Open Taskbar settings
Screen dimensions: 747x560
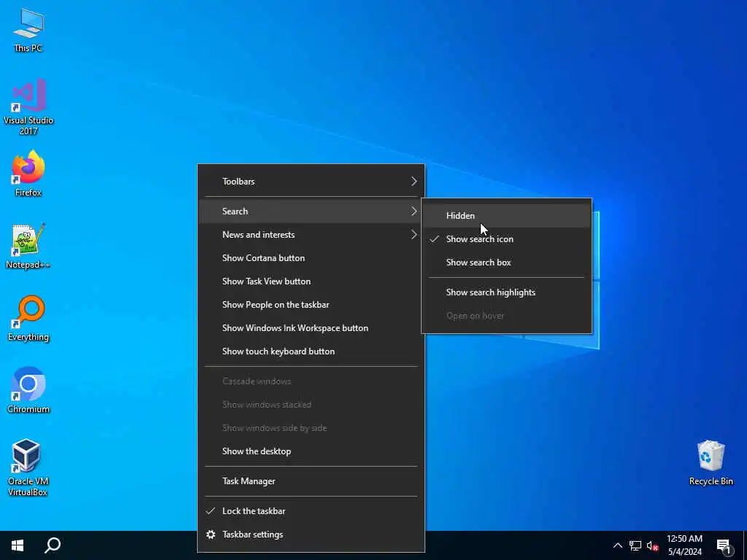pyautogui.click(x=311, y=534)
